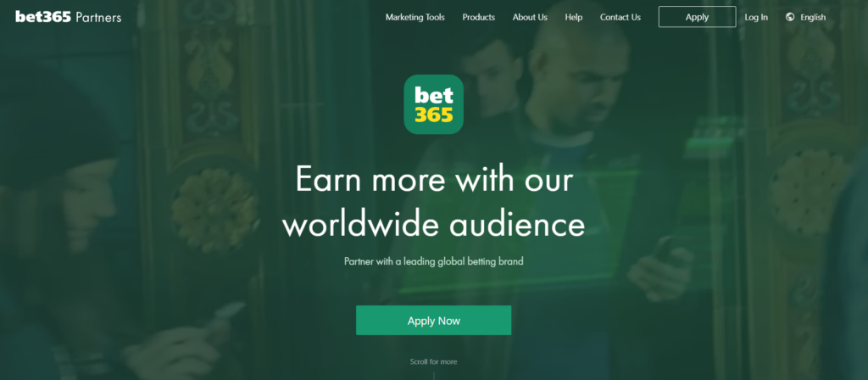Click the globe language icon
The width and height of the screenshot is (868, 380).
790,17
